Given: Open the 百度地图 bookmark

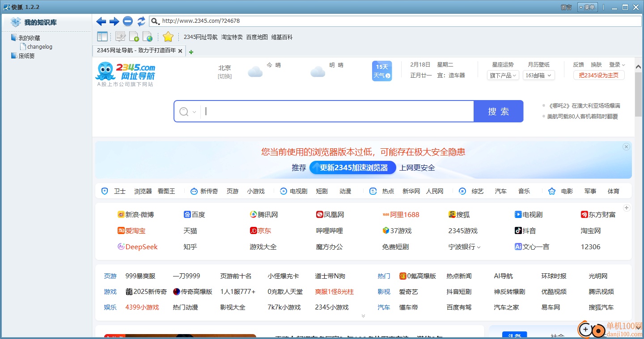Looking at the screenshot, I should pyautogui.click(x=257, y=37).
